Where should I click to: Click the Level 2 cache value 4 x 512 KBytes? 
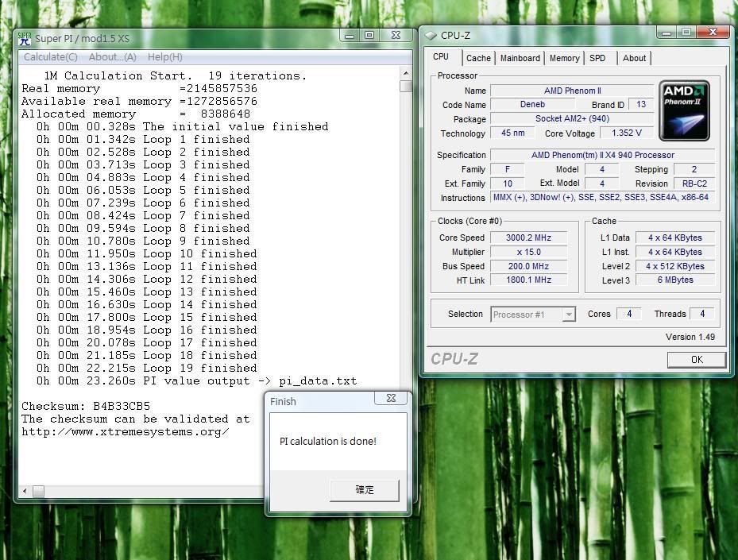tap(675, 266)
